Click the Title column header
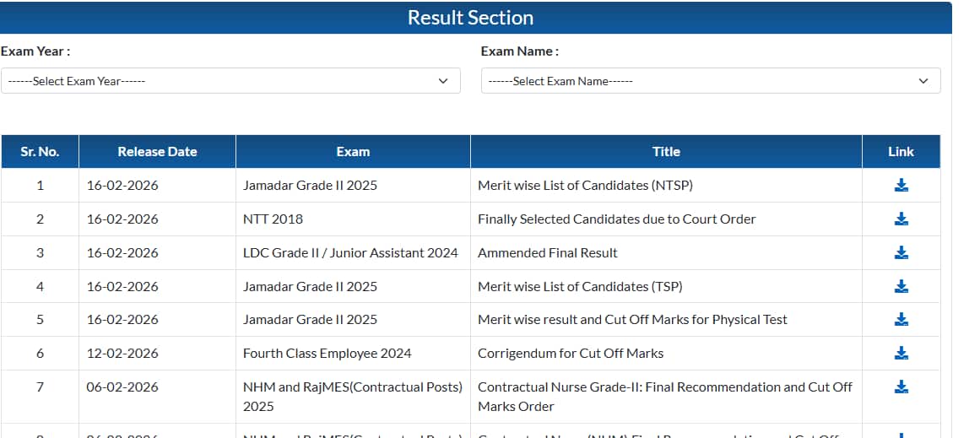980x438 pixels. pyautogui.click(x=666, y=152)
